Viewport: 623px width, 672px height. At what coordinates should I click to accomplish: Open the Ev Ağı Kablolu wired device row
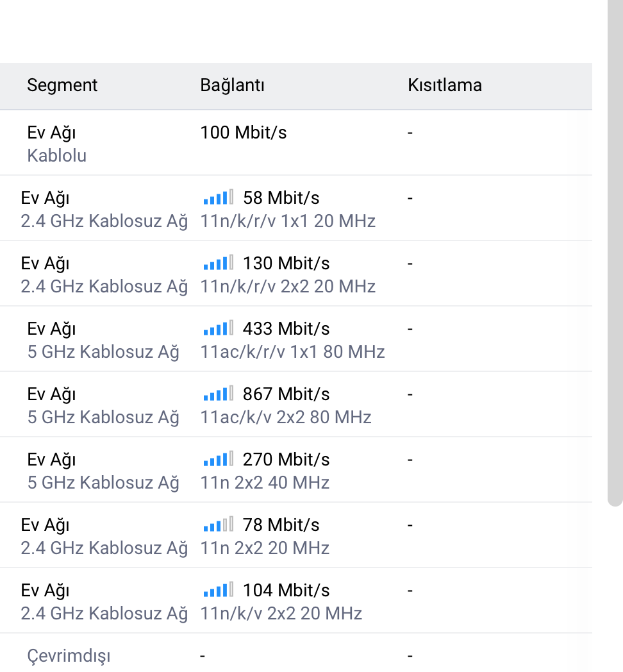[x=296, y=143]
